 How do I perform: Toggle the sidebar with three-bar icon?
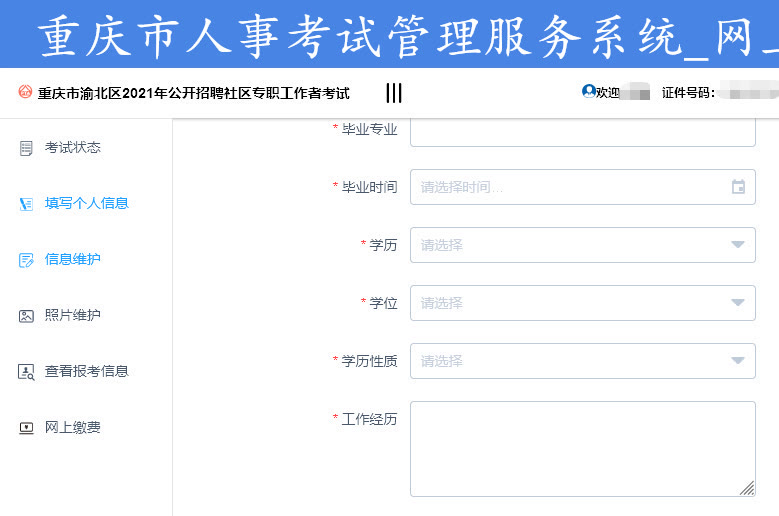click(x=394, y=93)
